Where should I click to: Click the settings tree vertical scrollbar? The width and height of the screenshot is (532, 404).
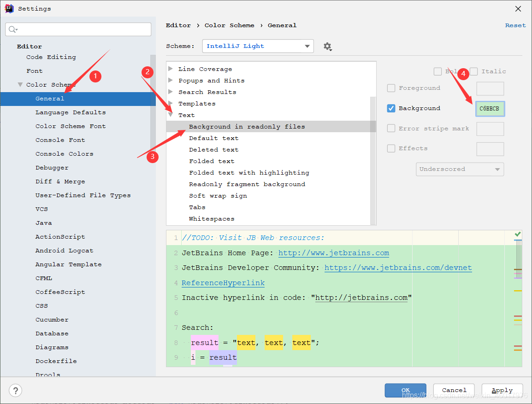153,102
